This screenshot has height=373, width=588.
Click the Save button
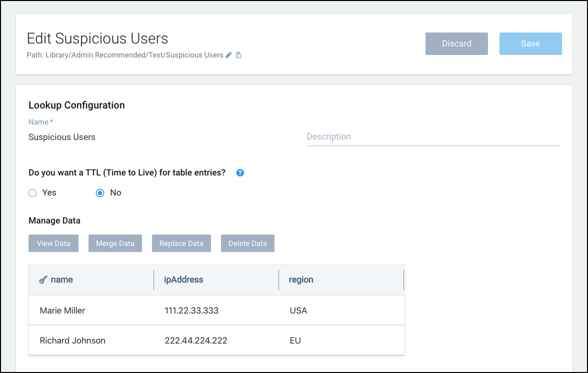[530, 43]
